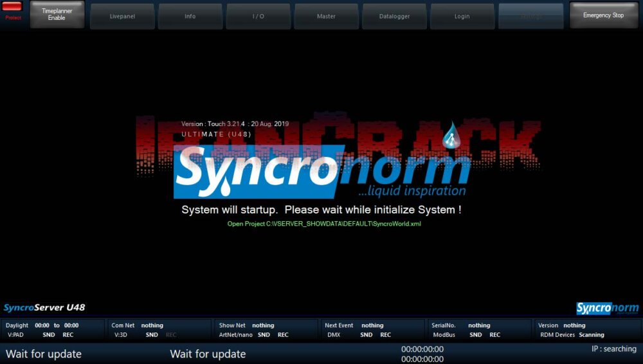Click the ModBus SND indicator

pyautogui.click(x=476, y=335)
